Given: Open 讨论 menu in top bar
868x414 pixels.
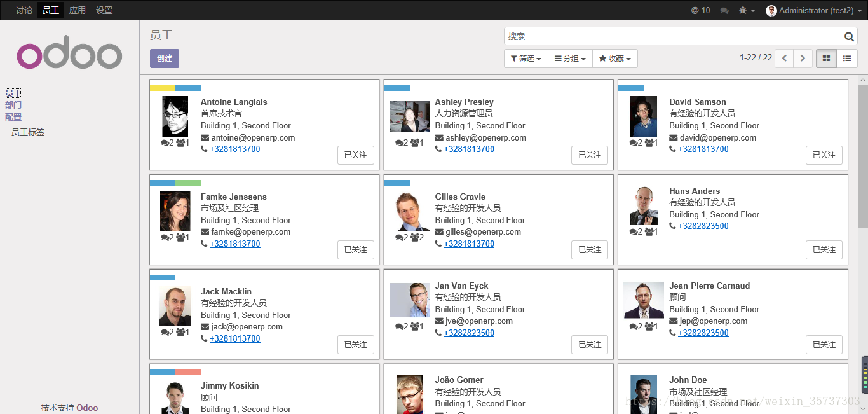Looking at the screenshot, I should coord(24,10).
